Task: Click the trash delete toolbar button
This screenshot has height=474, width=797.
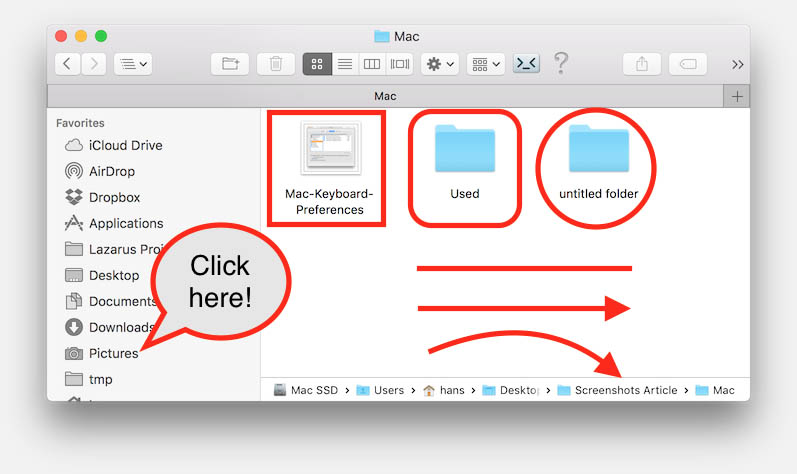Action: tap(275, 64)
